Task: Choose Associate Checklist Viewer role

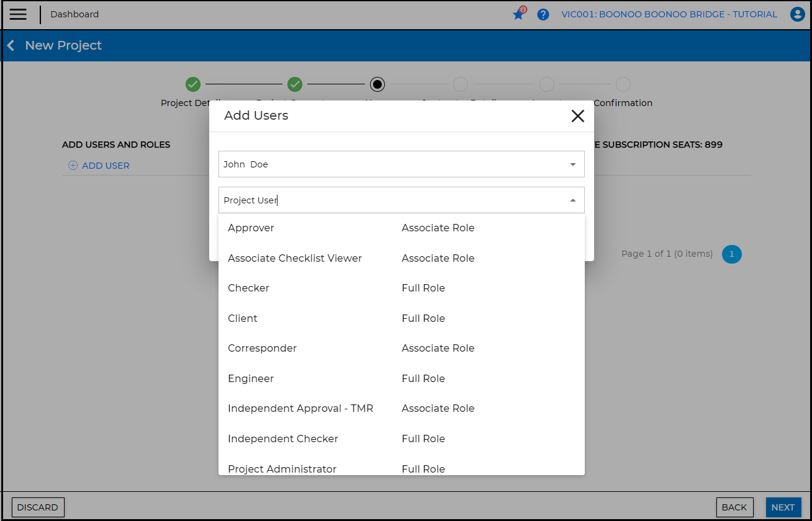Action: pyautogui.click(x=295, y=258)
